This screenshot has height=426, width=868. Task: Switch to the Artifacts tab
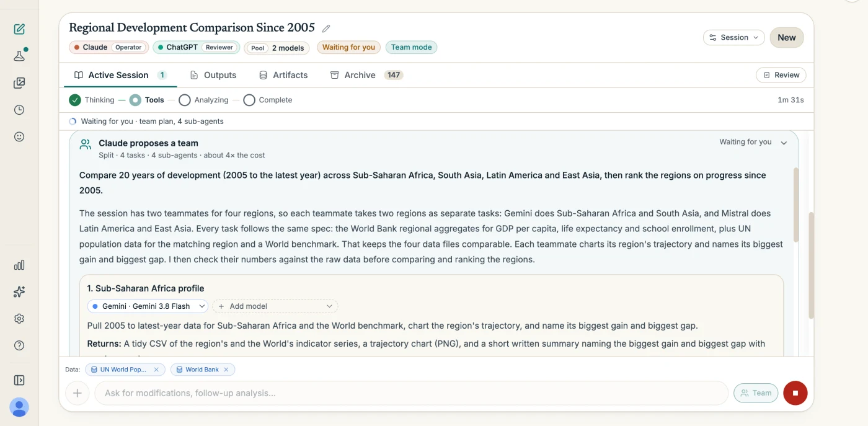(283, 75)
